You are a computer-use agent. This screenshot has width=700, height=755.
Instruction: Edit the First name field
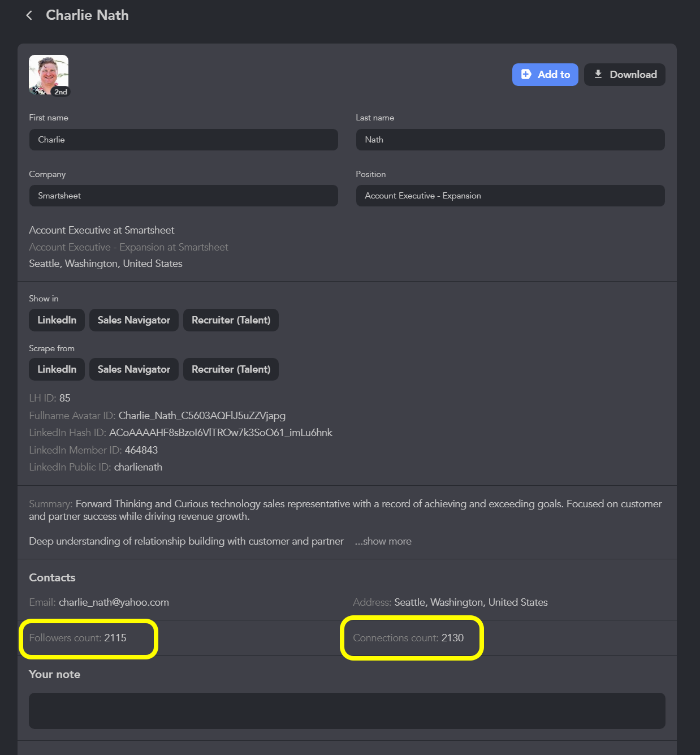coord(183,140)
